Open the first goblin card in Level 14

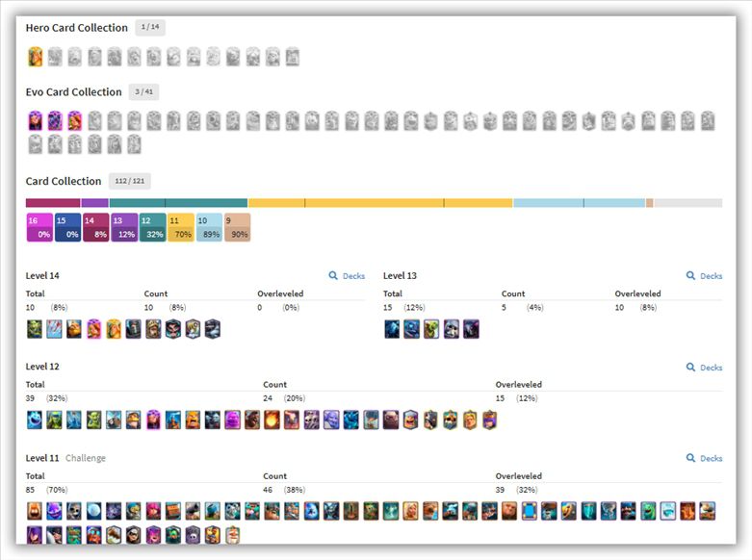(35, 329)
